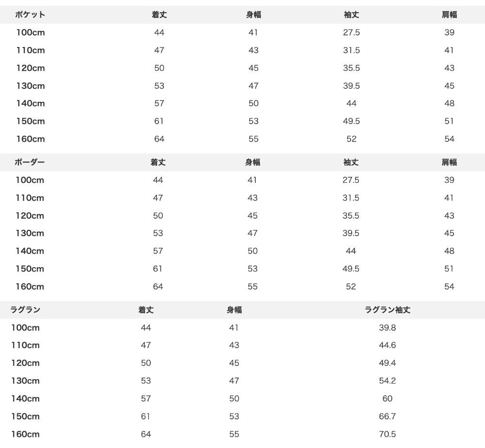The height and width of the screenshot is (448, 485).
Task: Select the 39.8 raglan sleeve value
Action: [x=387, y=327]
